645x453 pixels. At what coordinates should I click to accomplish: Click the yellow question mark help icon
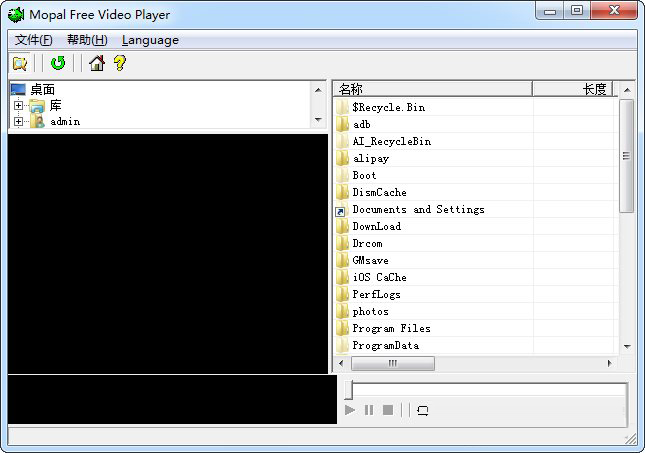point(120,63)
